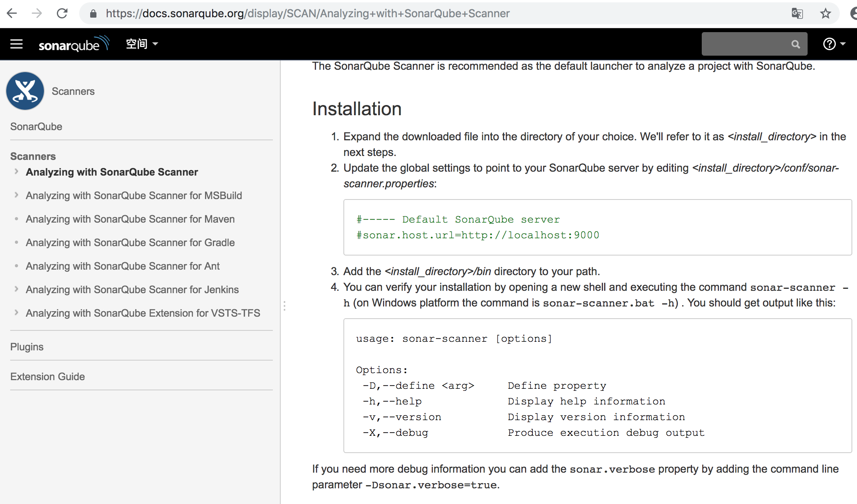Click the '-v,--version' option text

[x=402, y=417]
